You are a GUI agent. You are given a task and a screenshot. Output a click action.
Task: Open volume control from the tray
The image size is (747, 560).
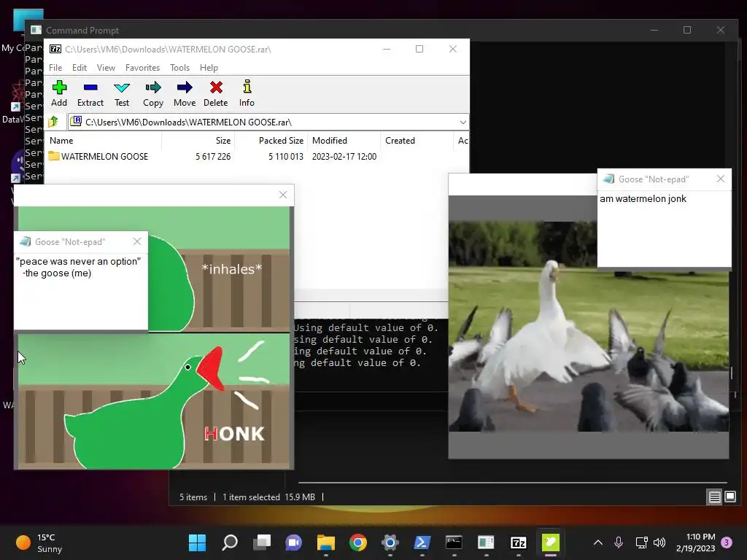tap(659, 542)
